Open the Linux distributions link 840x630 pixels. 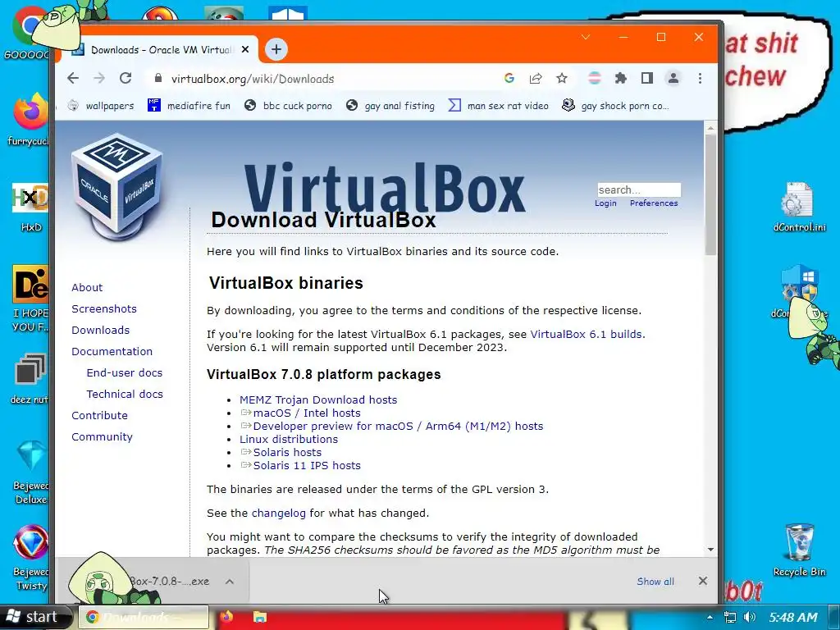tap(289, 440)
